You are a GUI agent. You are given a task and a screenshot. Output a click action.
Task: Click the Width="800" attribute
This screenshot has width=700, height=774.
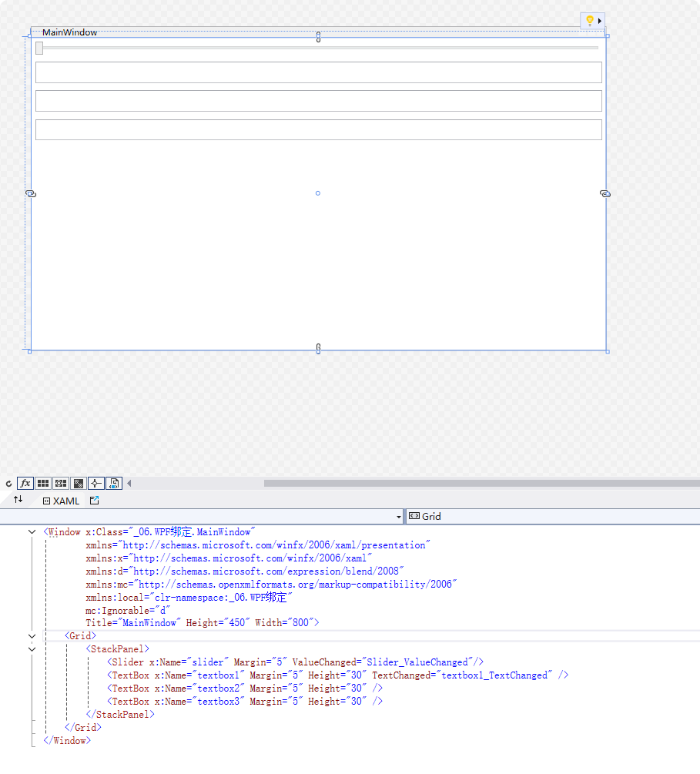point(284,623)
